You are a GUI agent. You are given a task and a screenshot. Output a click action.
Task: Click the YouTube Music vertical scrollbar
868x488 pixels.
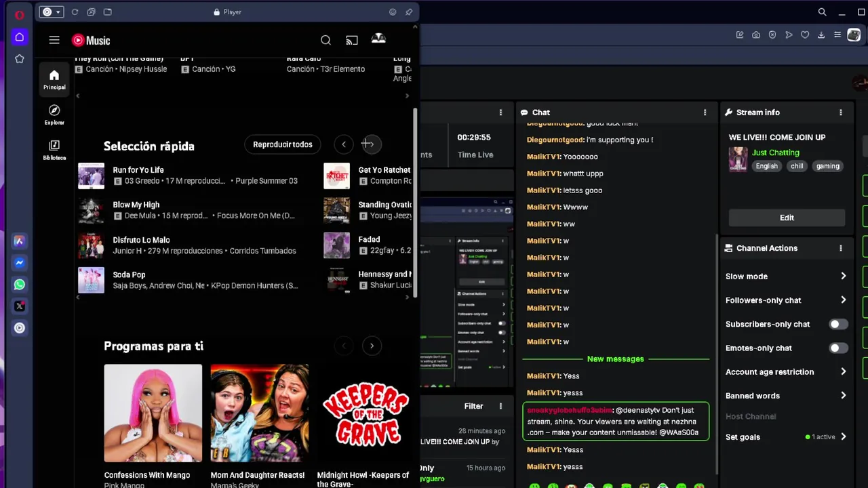pos(415,202)
